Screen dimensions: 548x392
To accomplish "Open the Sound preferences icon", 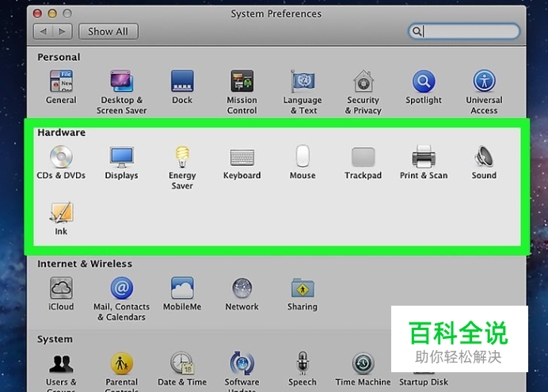I will (484, 157).
